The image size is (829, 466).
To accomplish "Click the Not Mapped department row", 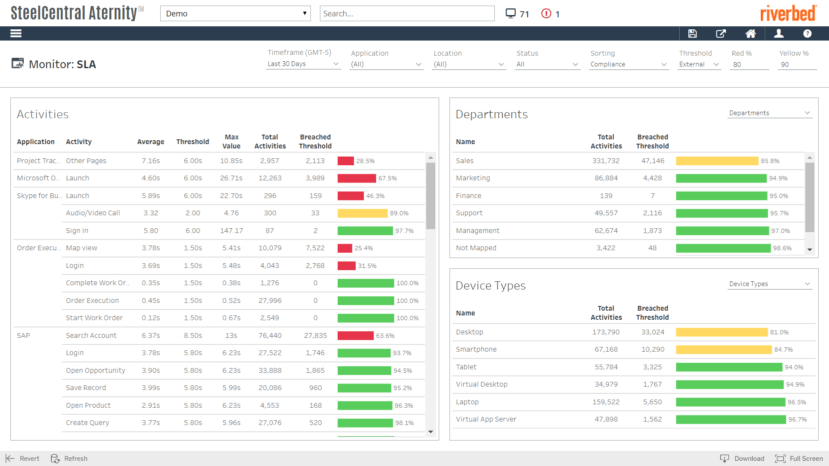I will [x=629, y=248].
